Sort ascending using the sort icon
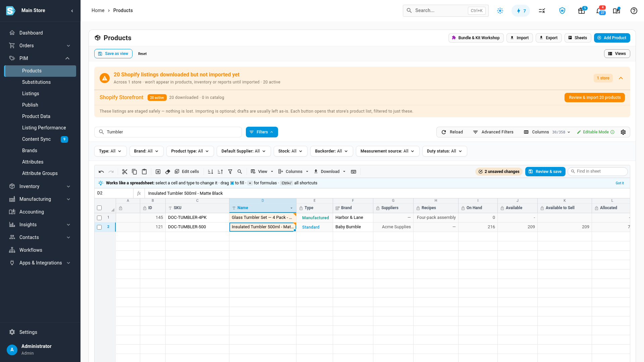Viewport: 644px width, 362px height. pos(210,172)
